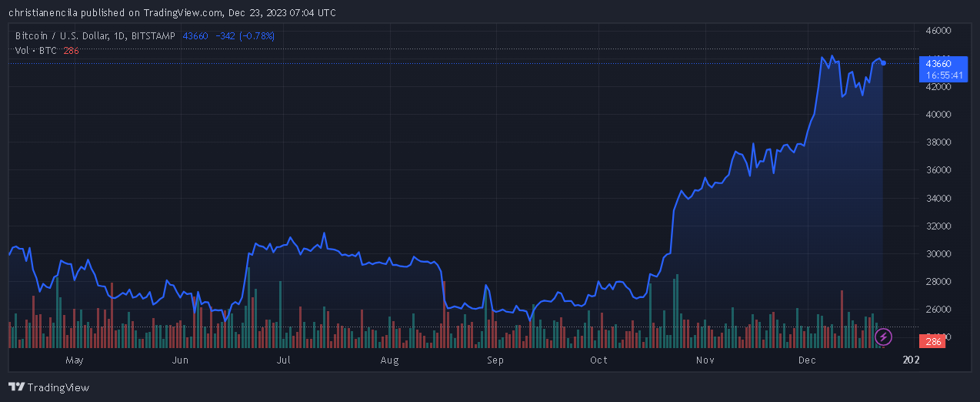The width and height of the screenshot is (980, 402).
Task: Click the Nov label on time axis
Action: [x=705, y=360]
